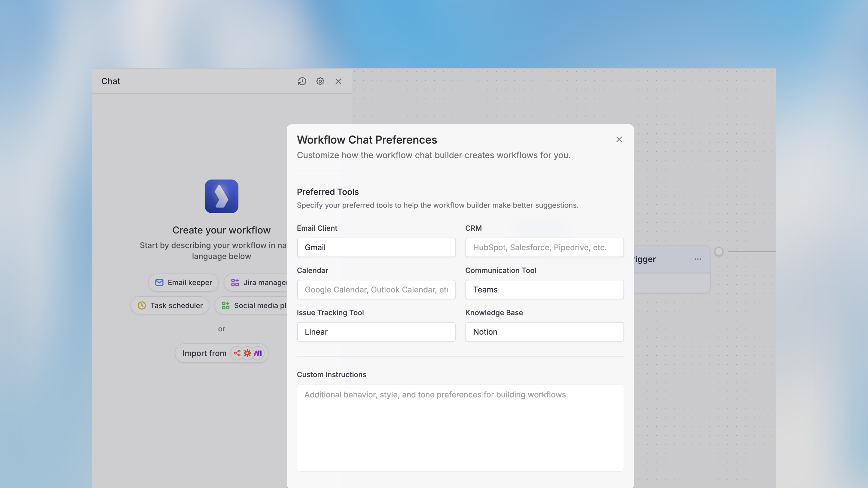Select the Email keeper suggestion
The image size is (868, 488).
[x=184, y=282]
